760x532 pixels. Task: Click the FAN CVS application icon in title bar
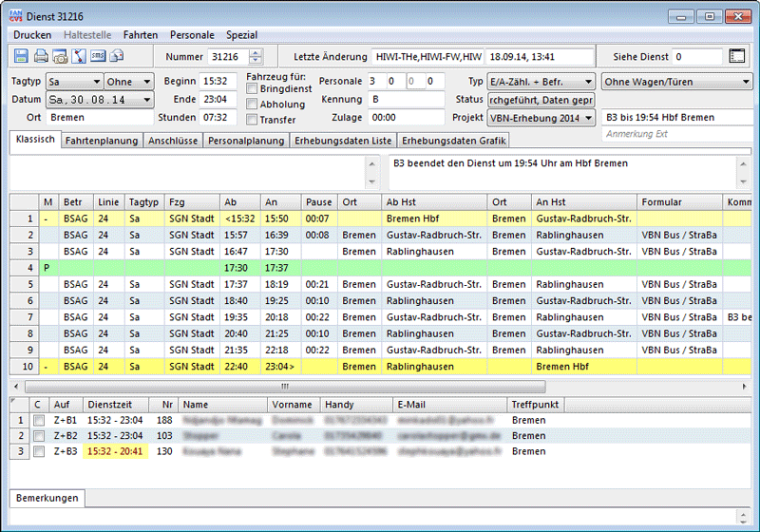(15, 16)
